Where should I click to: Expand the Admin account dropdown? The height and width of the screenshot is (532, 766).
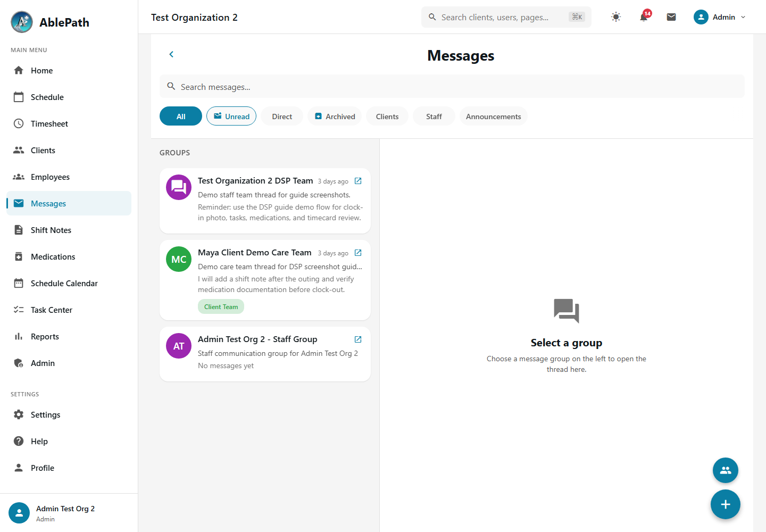(x=720, y=17)
